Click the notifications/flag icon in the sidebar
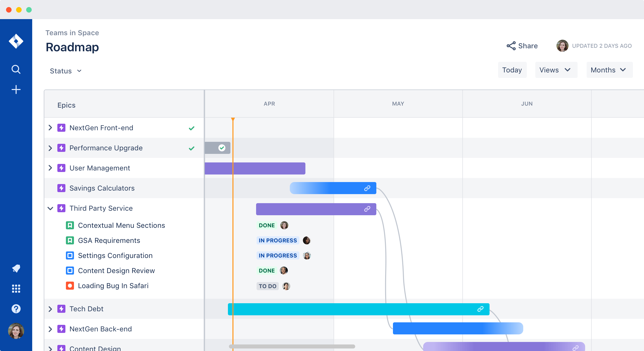Image resolution: width=644 pixels, height=351 pixels. [x=16, y=268]
